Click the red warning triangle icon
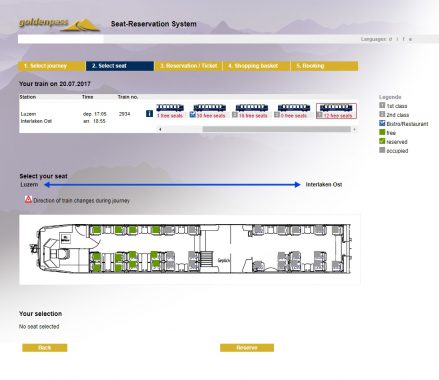Image resolution: width=439 pixels, height=380 pixels. [x=28, y=200]
